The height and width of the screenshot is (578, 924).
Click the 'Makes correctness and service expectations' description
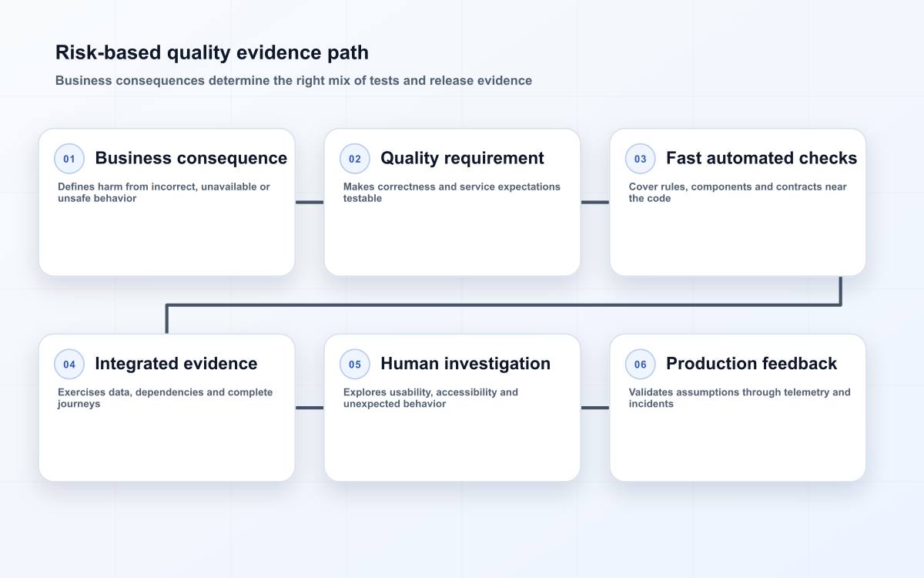[452, 193]
